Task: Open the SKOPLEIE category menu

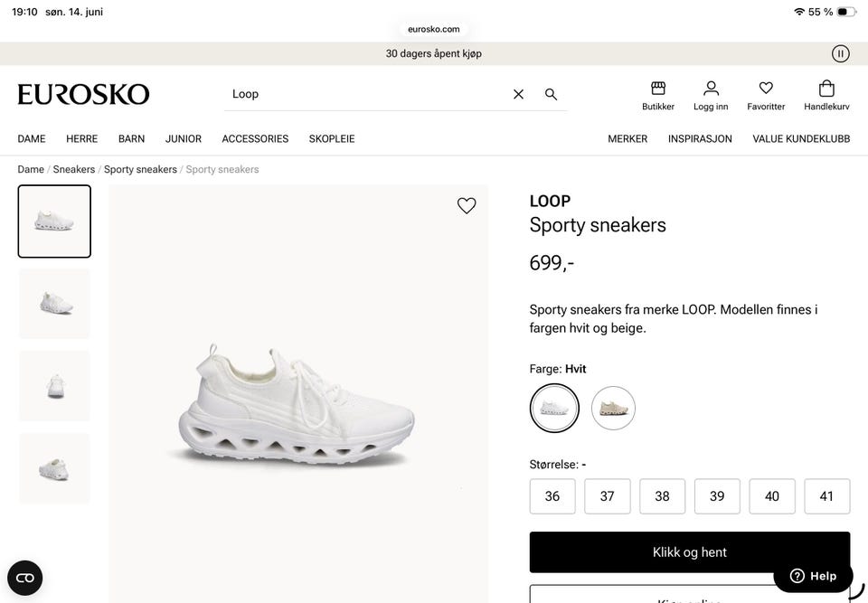Action: coord(332,139)
